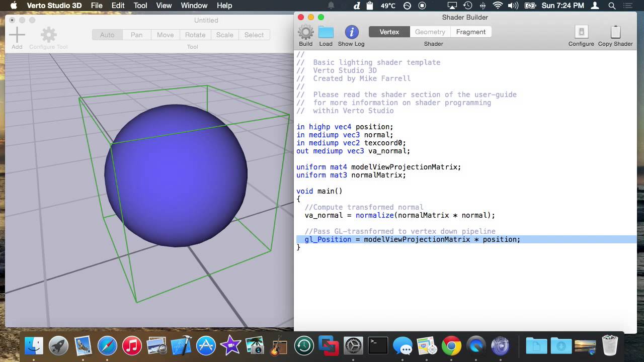The height and width of the screenshot is (362, 644).
Task: Click the 49°C temperature readout
Action: click(x=388, y=6)
